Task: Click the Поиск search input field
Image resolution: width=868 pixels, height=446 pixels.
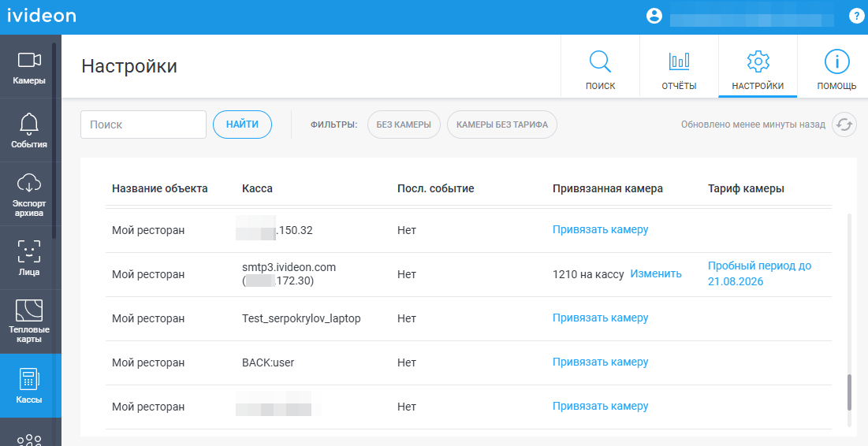Action: (143, 125)
